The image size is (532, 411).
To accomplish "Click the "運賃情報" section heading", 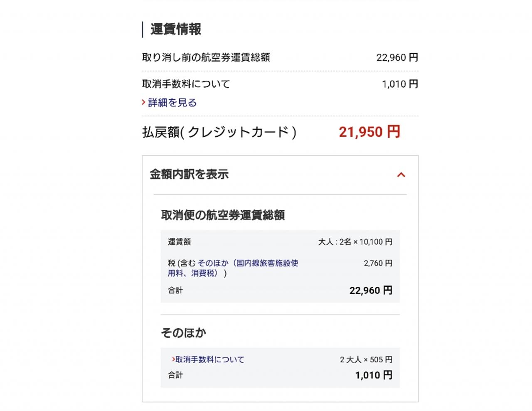I will coord(176,30).
